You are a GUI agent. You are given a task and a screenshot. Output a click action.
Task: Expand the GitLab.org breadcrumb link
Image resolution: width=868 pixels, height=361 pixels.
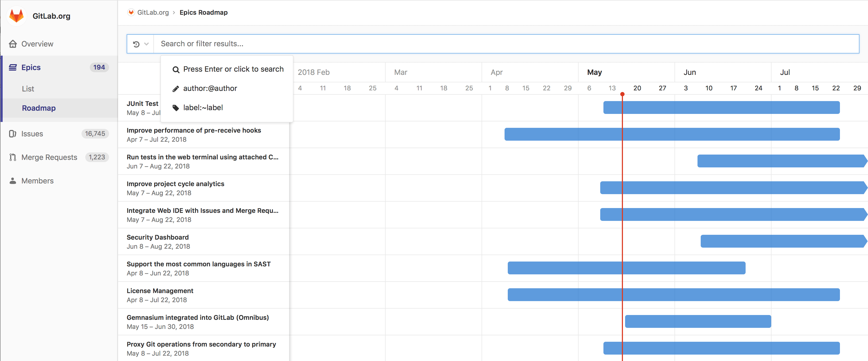(153, 12)
